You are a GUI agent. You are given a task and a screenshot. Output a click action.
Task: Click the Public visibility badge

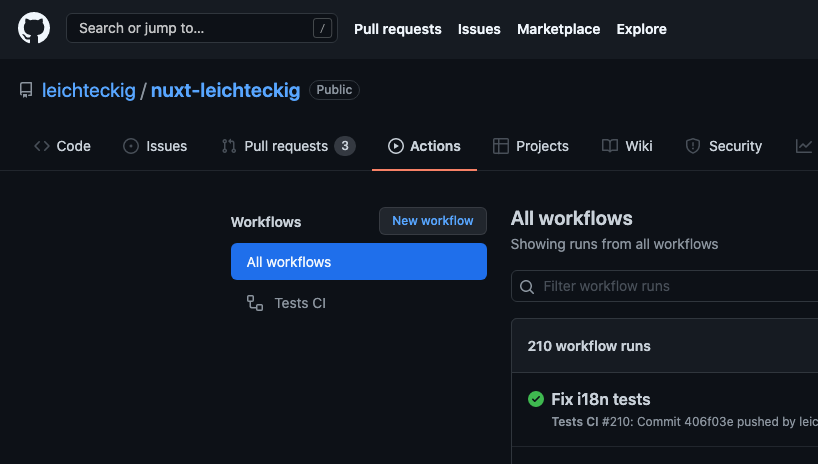pyautogui.click(x=334, y=90)
